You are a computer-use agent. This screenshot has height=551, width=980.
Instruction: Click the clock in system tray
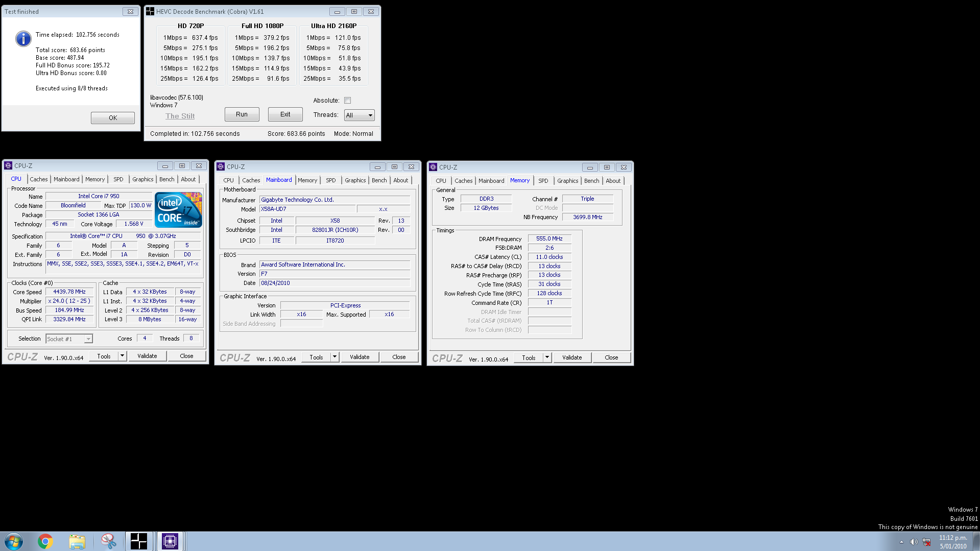953,542
